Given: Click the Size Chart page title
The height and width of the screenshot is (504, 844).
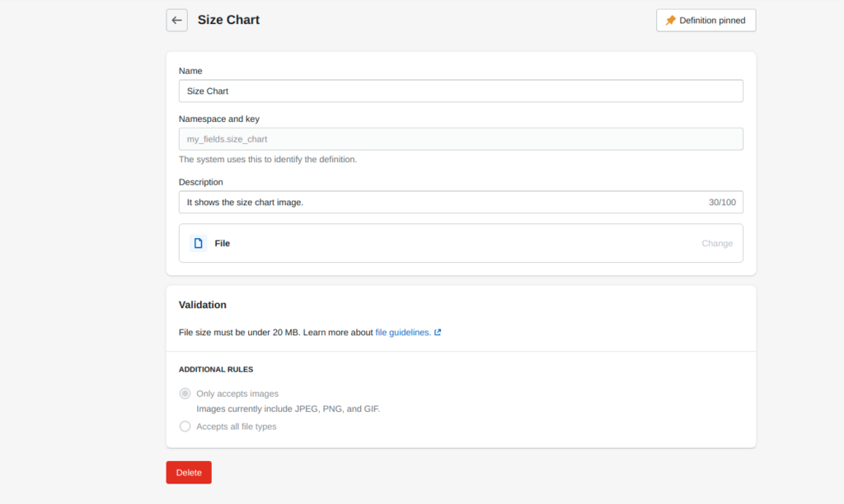Looking at the screenshot, I should pyautogui.click(x=228, y=20).
